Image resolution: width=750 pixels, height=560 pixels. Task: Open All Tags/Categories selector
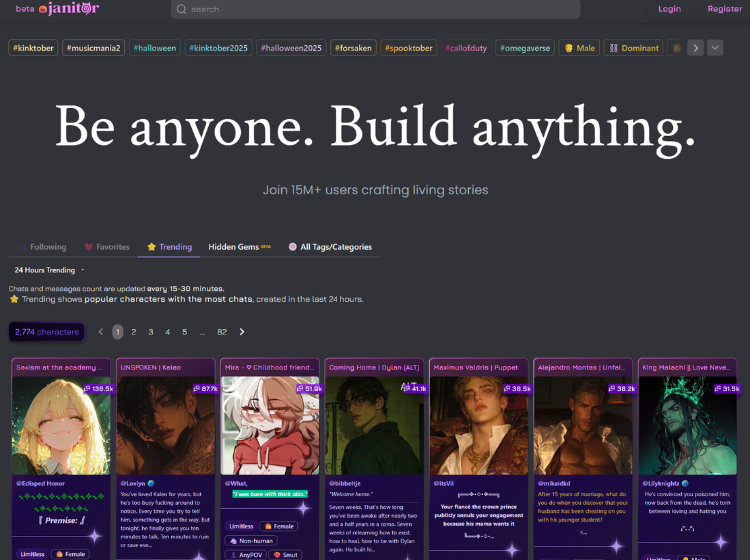click(331, 247)
